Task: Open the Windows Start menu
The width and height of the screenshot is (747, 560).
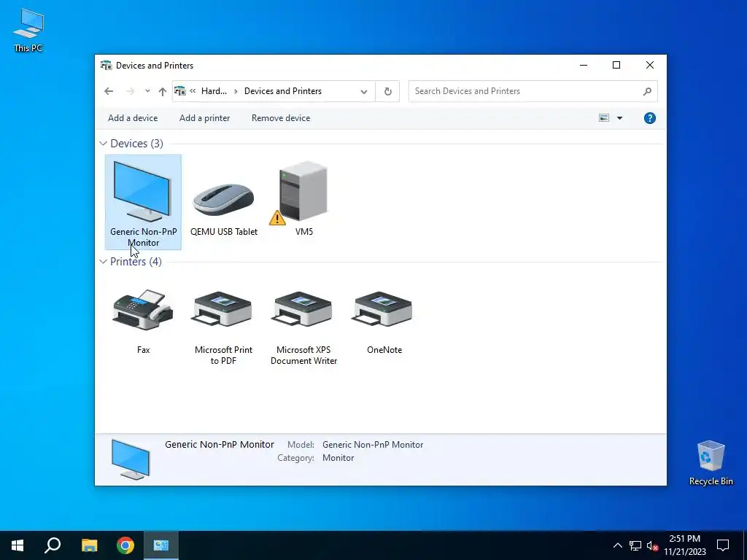Action: (18, 545)
